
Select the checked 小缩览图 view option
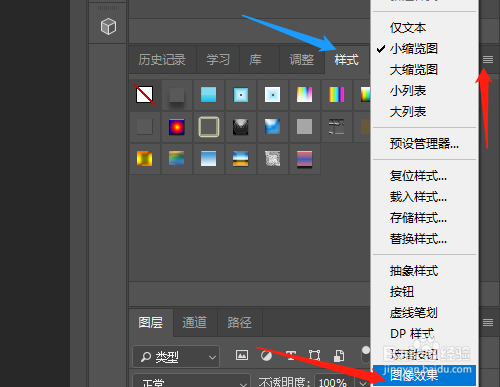[424, 49]
